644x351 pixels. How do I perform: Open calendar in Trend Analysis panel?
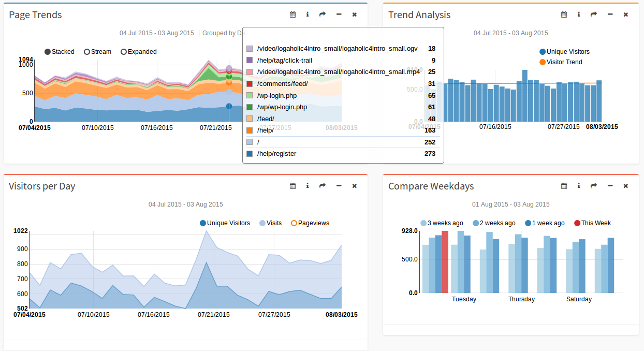[564, 14]
